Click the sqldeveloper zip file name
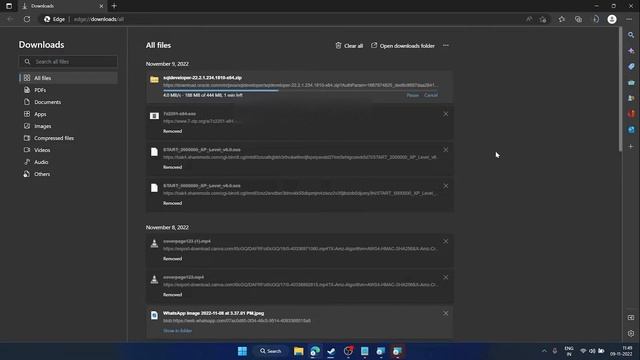Viewport: 640px width, 360px height. (x=202, y=78)
